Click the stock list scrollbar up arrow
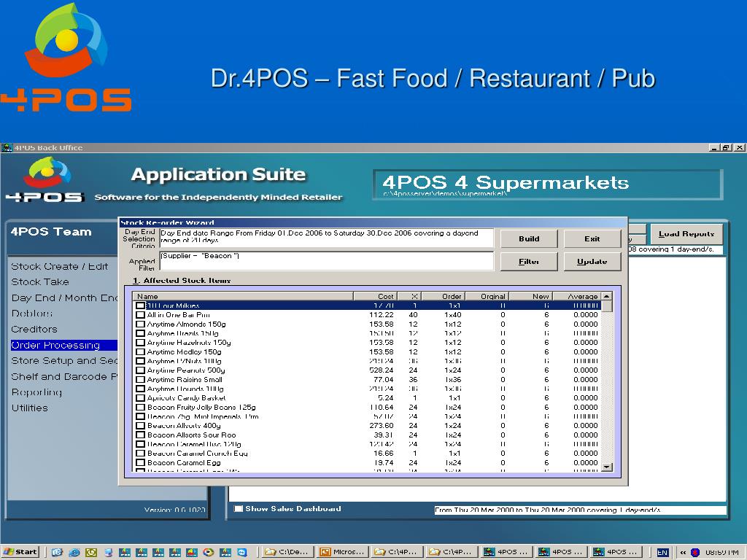747x560 pixels. click(x=606, y=296)
